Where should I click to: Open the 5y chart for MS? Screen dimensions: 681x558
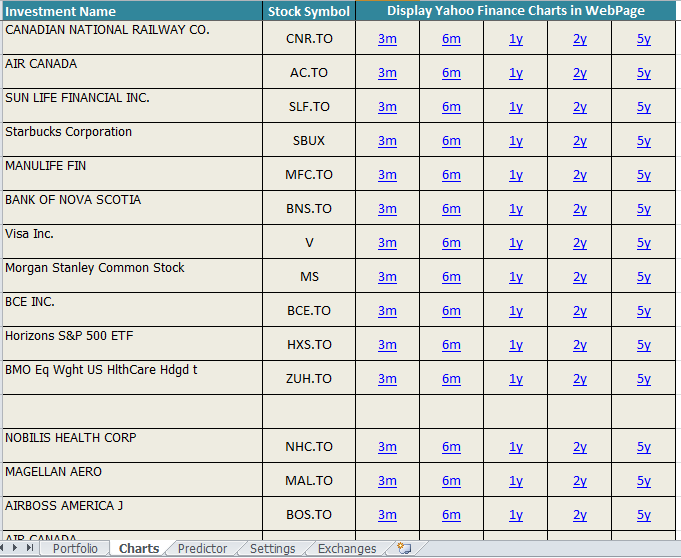644,277
